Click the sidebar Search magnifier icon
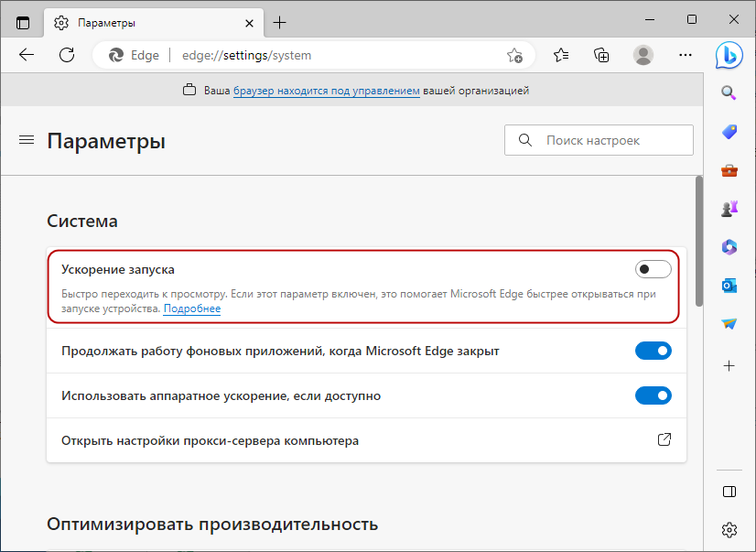 pyautogui.click(x=729, y=92)
